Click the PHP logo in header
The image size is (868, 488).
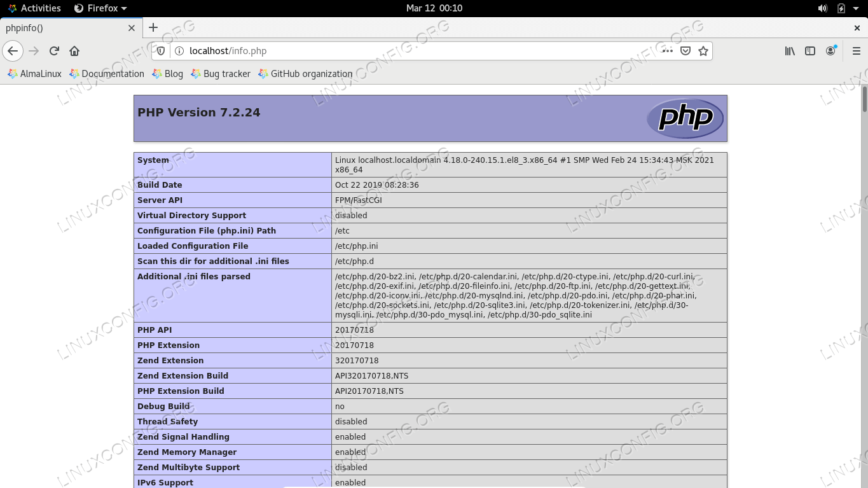pyautogui.click(x=685, y=118)
